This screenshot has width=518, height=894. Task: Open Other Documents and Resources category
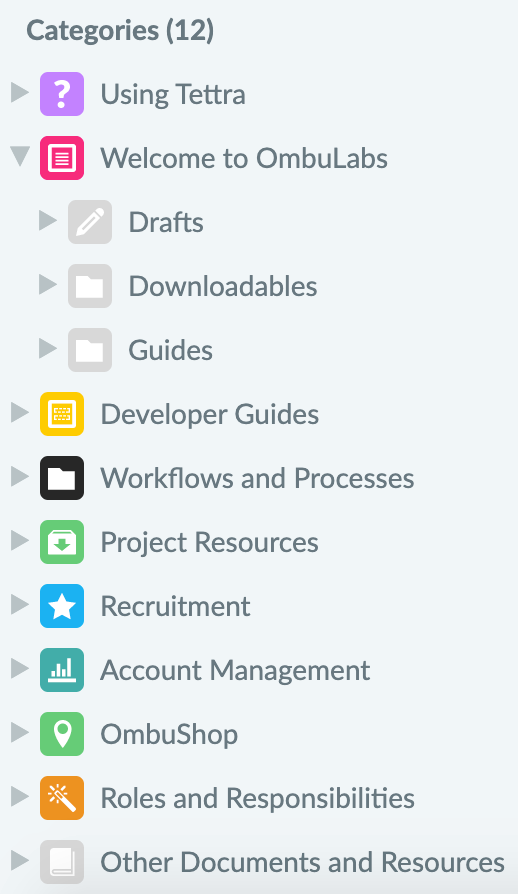303,862
